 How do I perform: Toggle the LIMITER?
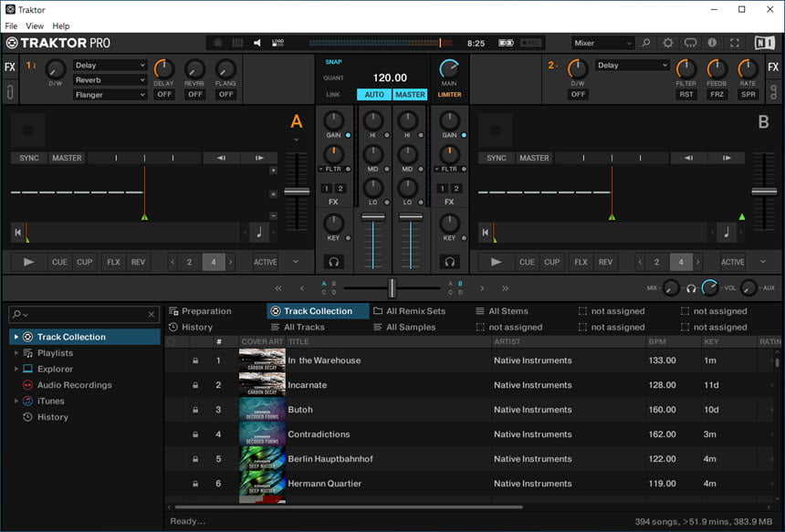point(450,95)
